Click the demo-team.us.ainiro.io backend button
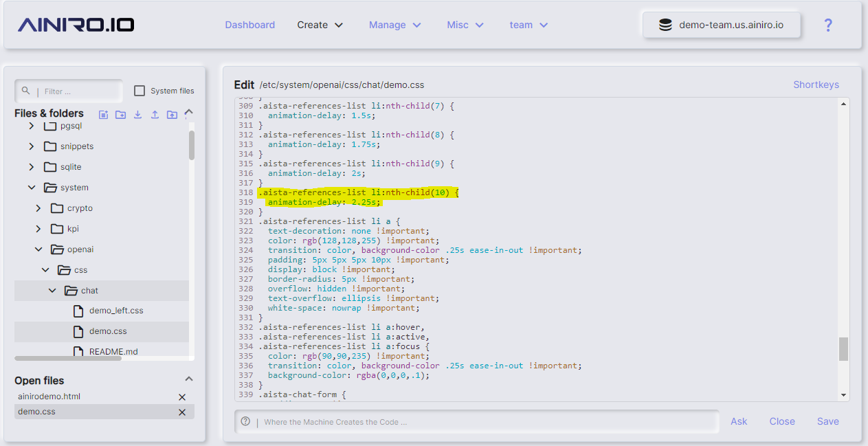This screenshot has width=868, height=446. (722, 25)
